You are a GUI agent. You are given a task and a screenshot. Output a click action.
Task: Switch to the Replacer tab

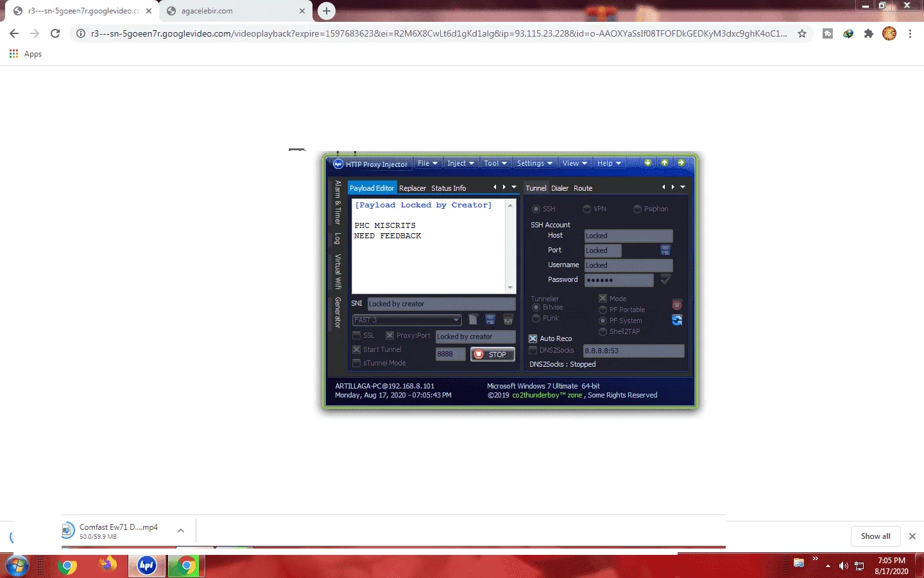click(413, 188)
